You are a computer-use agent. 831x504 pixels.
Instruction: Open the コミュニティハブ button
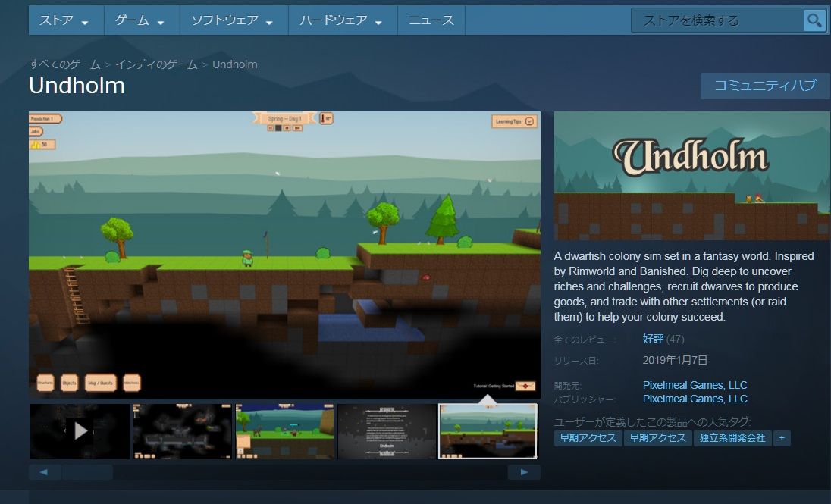tap(765, 86)
